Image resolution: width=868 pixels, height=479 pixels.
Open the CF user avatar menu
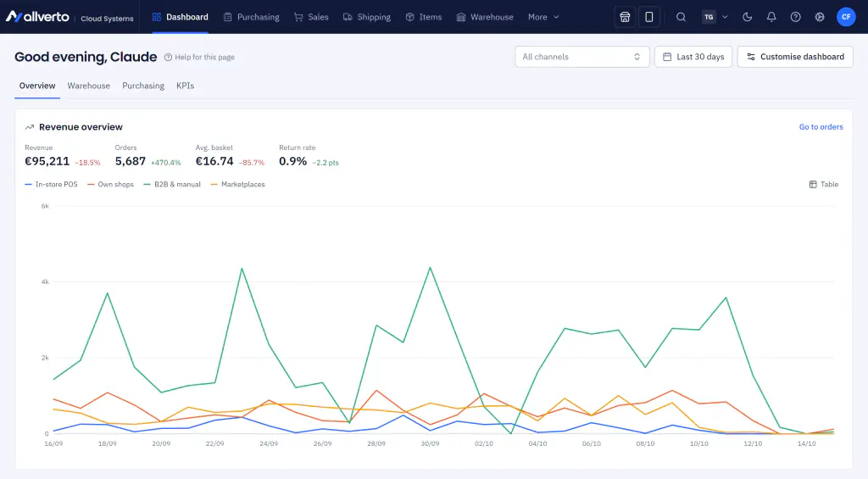[x=846, y=17]
